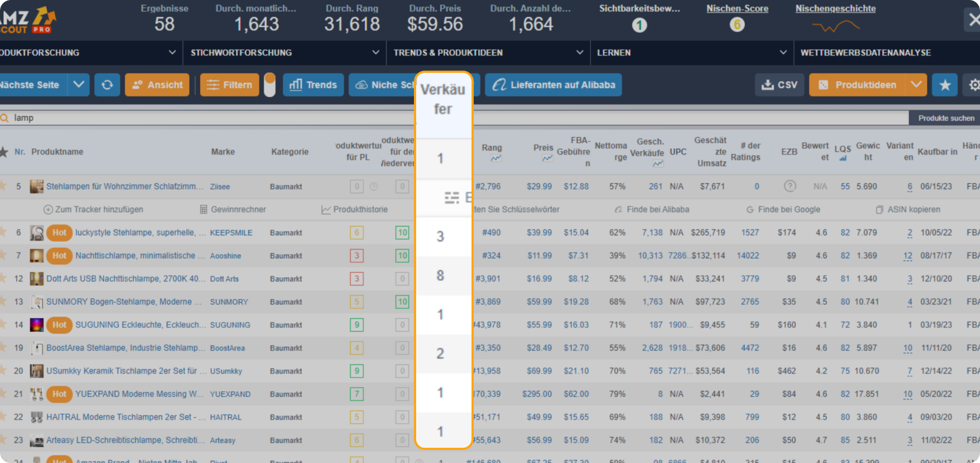
Task: Click the star favorites button in the toolbar
Action: pyautogui.click(x=945, y=85)
